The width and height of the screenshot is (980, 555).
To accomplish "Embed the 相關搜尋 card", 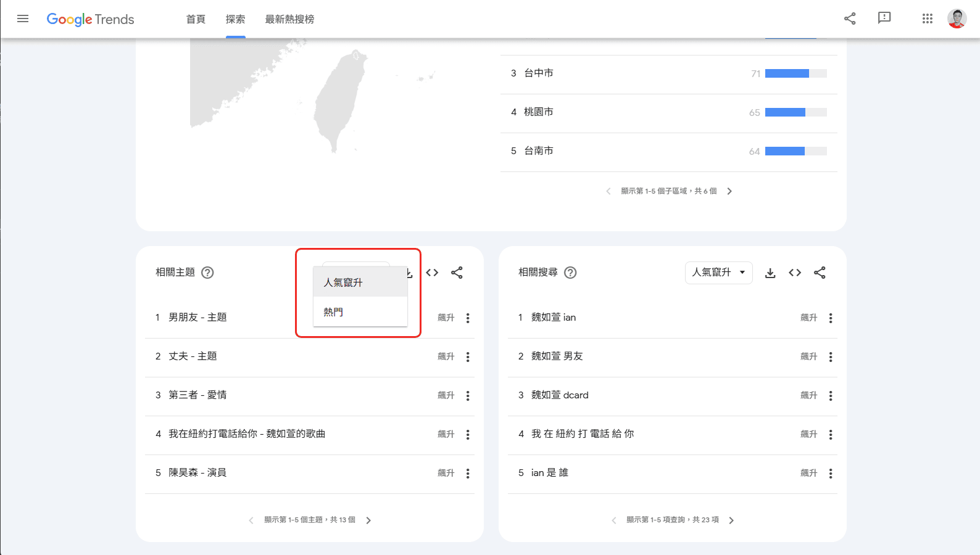I will [x=795, y=273].
